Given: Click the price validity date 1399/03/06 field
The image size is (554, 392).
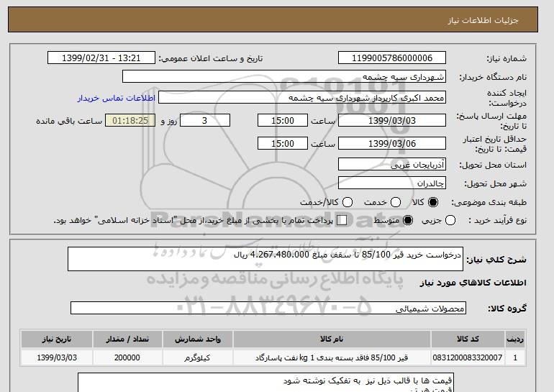Looking at the screenshot, I should [x=392, y=143].
